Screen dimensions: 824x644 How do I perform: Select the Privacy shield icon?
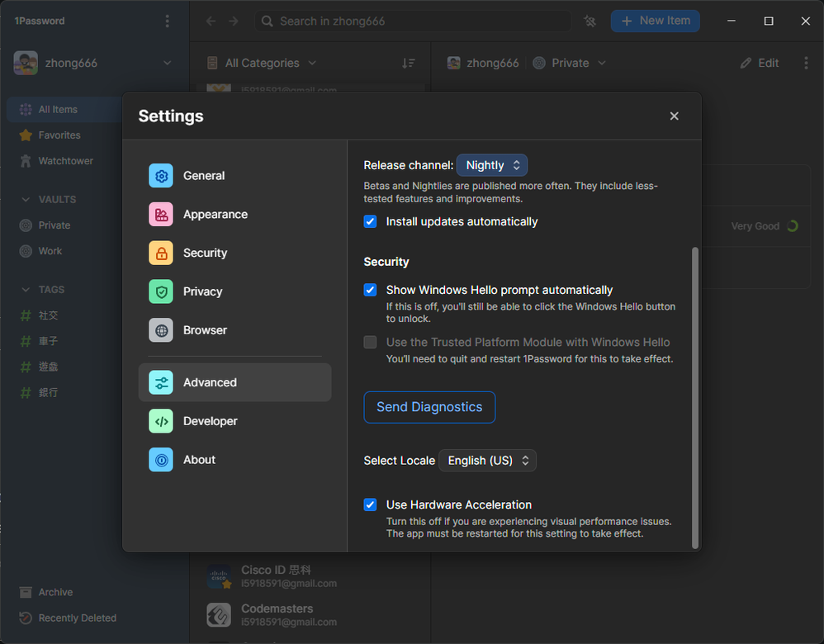(x=161, y=291)
